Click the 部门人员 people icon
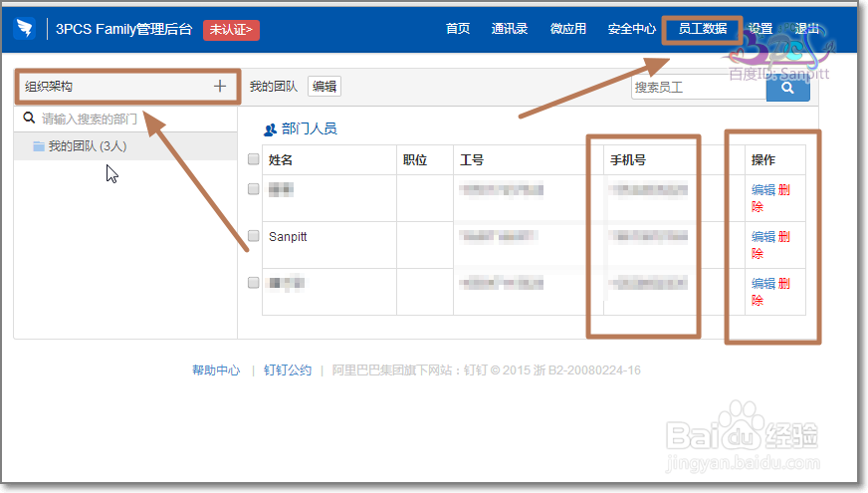Image resolution: width=868 pixels, height=493 pixels. click(x=270, y=129)
